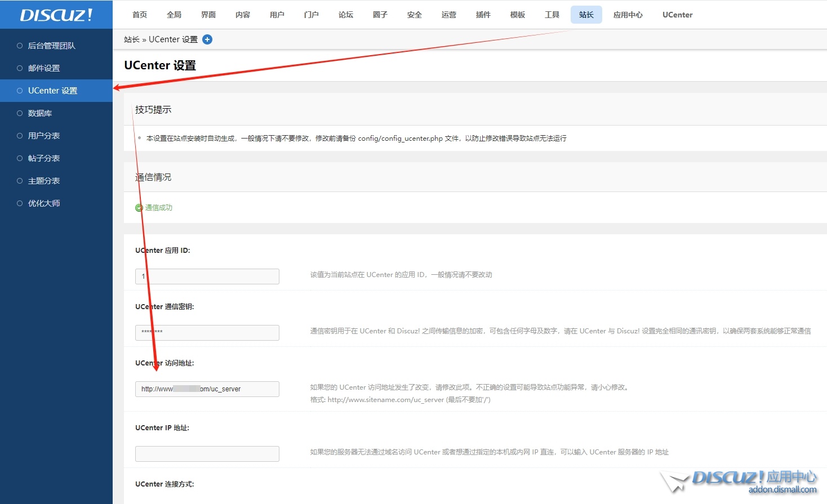The width and height of the screenshot is (827, 504).
Task: Go to 主题分表 in sidebar
Action: pos(56,181)
